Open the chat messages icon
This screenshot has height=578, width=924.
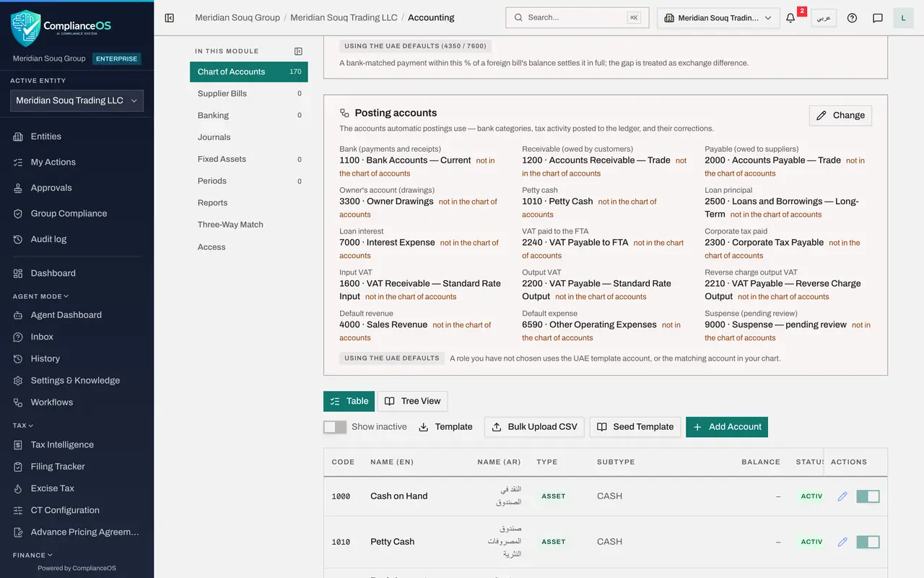coord(878,18)
